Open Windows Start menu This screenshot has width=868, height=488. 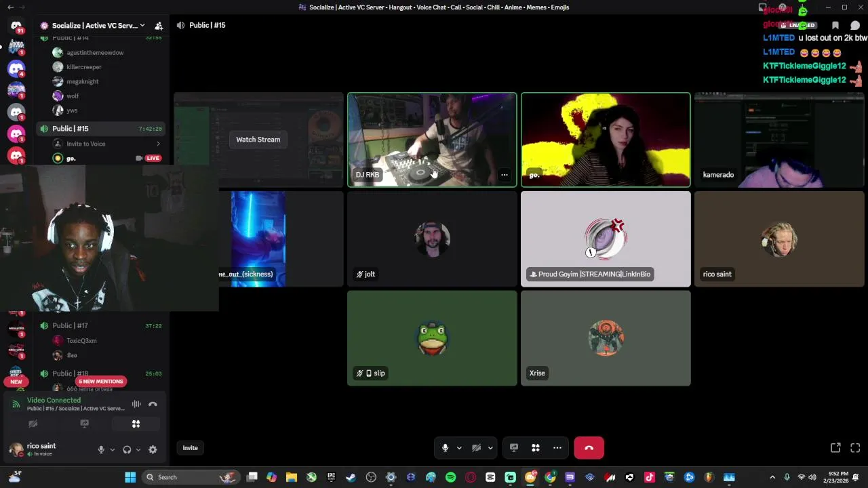pyautogui.click(x=130, y=477)
